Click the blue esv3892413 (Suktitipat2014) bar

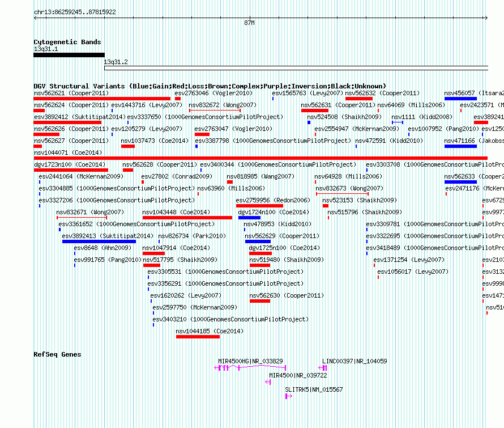pyautogui.click(x=99, y=241)
